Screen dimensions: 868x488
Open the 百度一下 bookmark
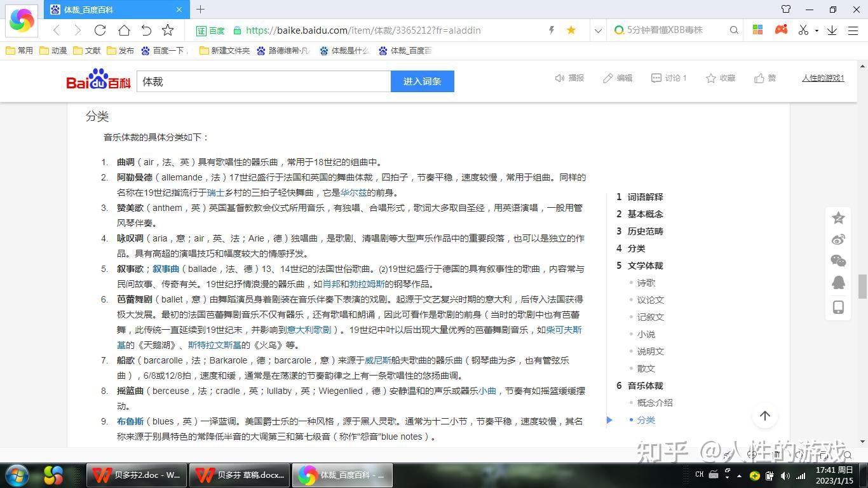[164, 51]
